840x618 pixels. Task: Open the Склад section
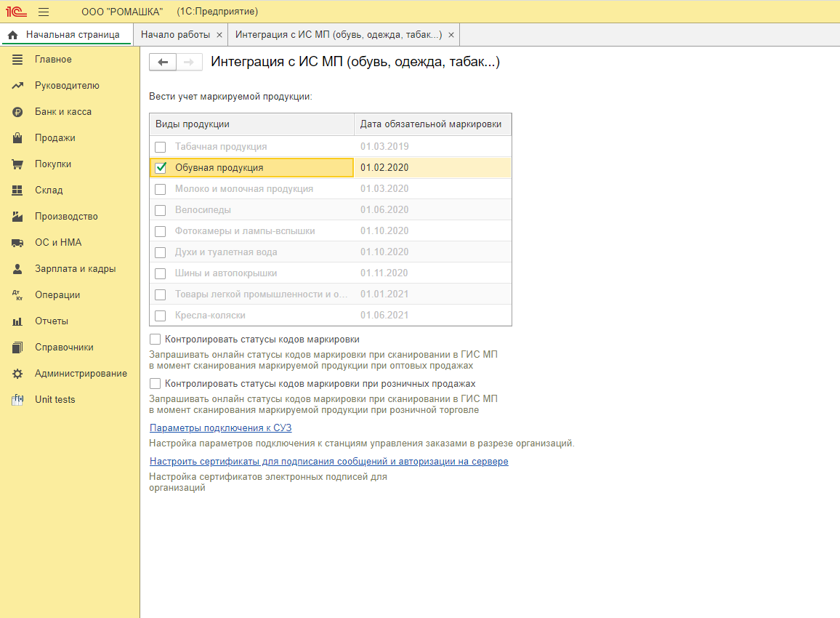point(49,190)
